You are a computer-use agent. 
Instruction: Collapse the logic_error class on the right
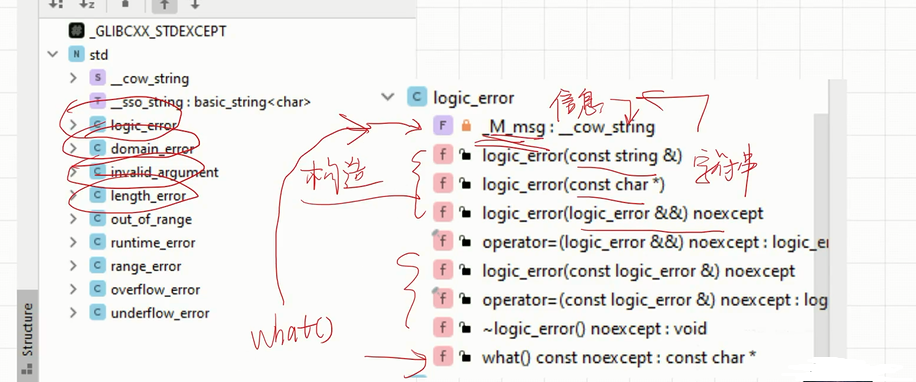pos(387,97)
